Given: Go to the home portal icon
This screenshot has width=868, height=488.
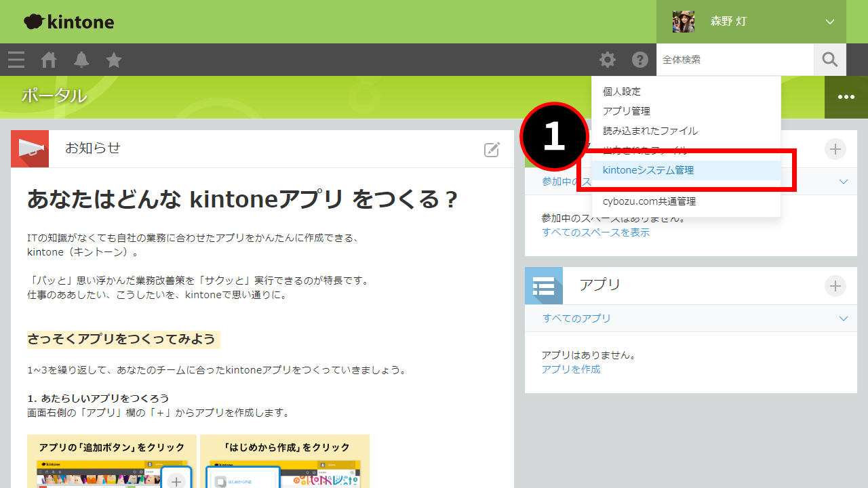Looking at the screenshot, I should coord(49,60).
